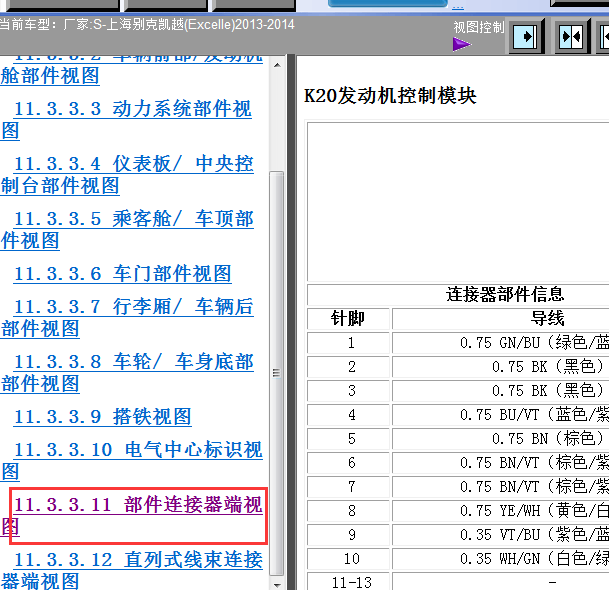The height and width of the screenshot is (590, 609).
Task: Click the empty connector diagram area
Action: click(458, 202)
